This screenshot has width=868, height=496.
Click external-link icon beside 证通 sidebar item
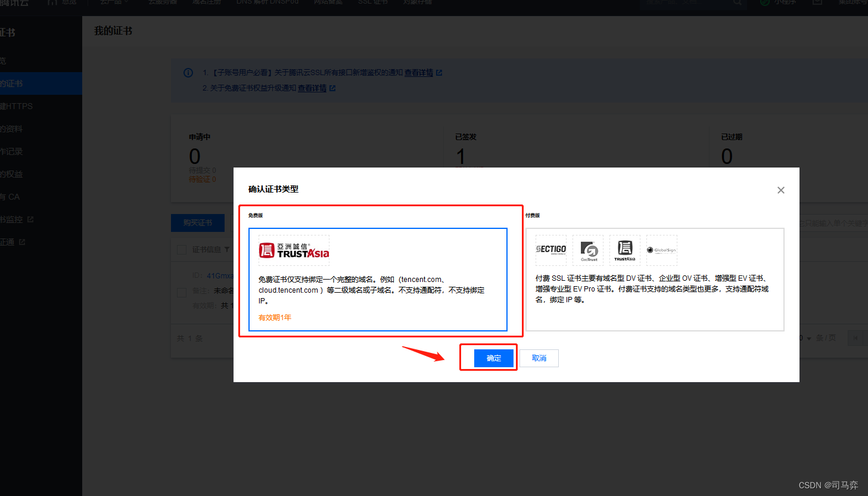click(22, 242)
